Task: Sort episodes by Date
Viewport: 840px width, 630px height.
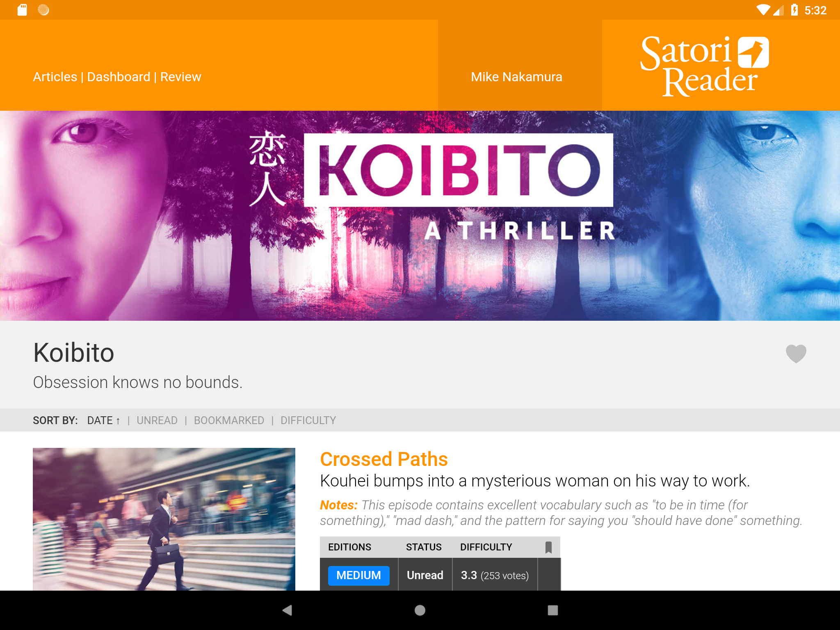Action: [104, 420]
